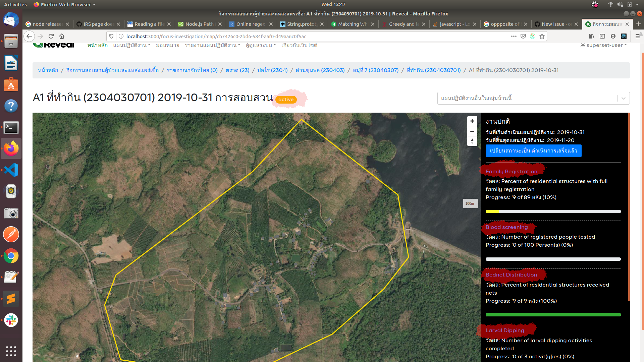Click the blue mark-as-complete status button
Image resolution: width=644 pixels, height=362 pixels.
533,151
